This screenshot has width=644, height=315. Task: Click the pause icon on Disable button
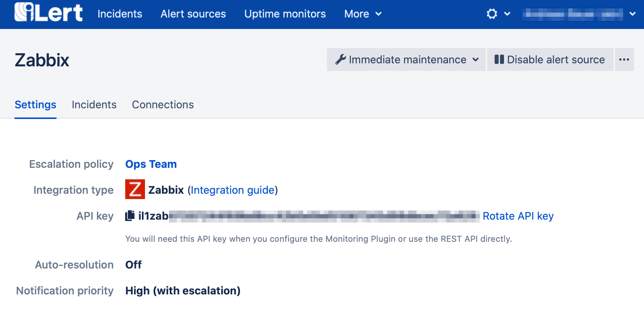click(499, 59)
